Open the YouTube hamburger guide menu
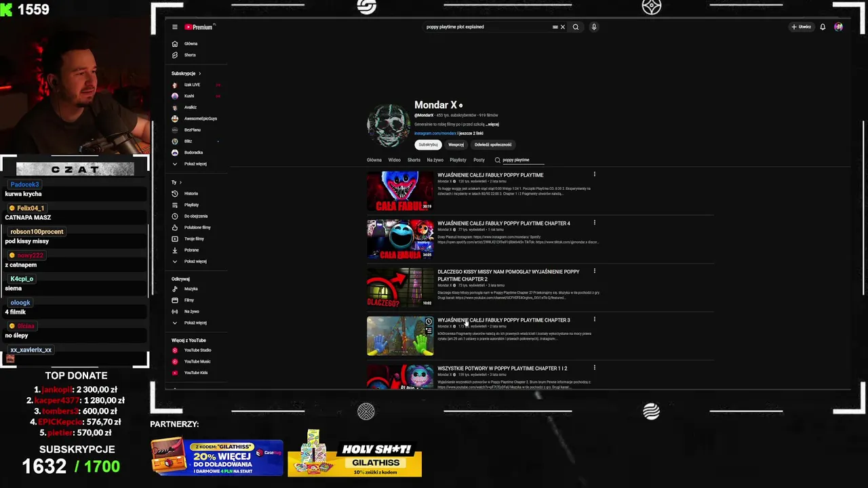 click(x=174, y=27)
